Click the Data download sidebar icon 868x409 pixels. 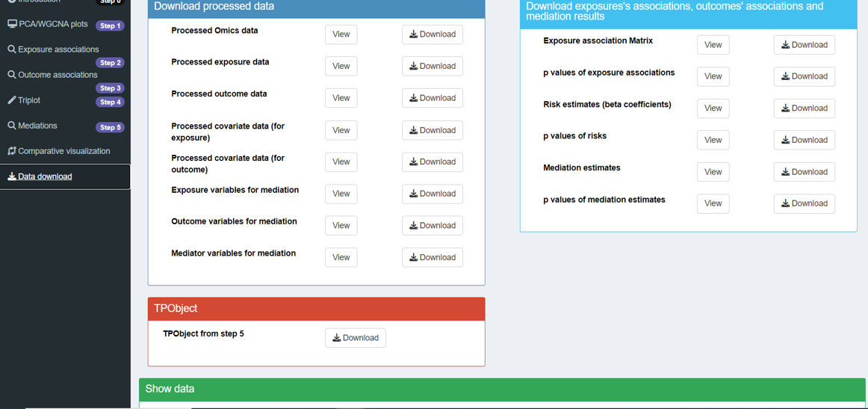coord(12,176)
